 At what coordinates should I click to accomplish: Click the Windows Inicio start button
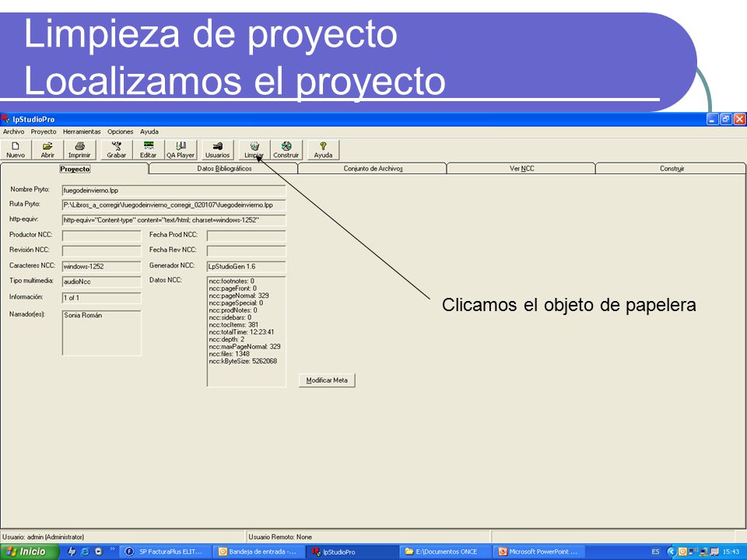pos(29,551)
